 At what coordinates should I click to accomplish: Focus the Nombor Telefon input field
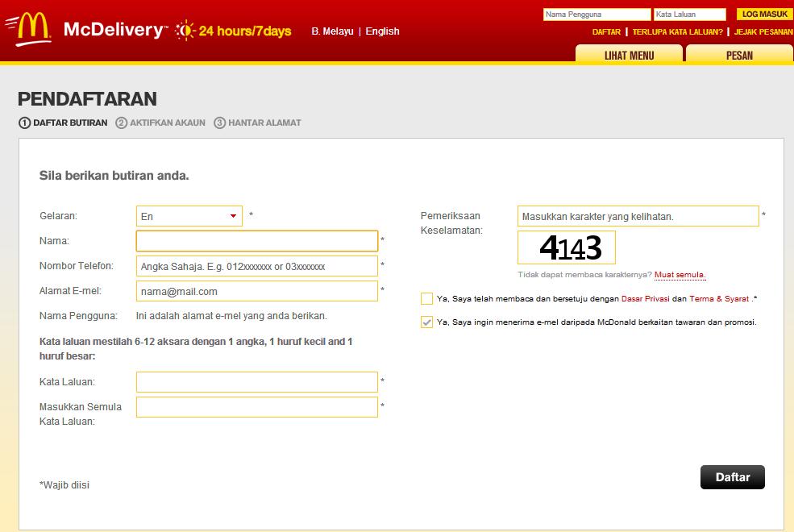pos(256,266)
